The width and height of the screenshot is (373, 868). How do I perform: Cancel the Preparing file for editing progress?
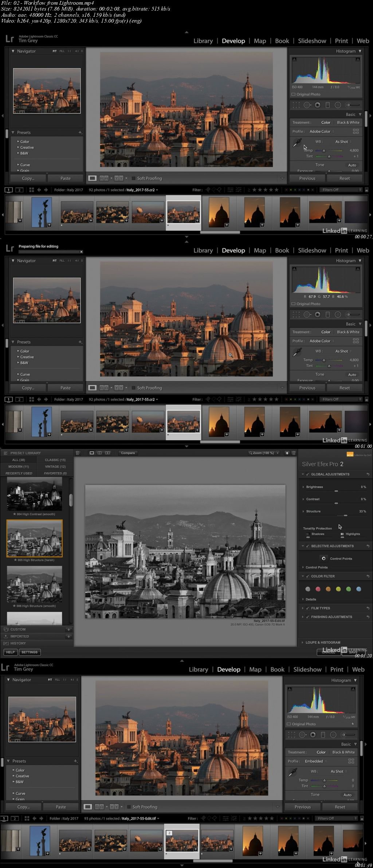pyautogui.click(x=81, y=251)
